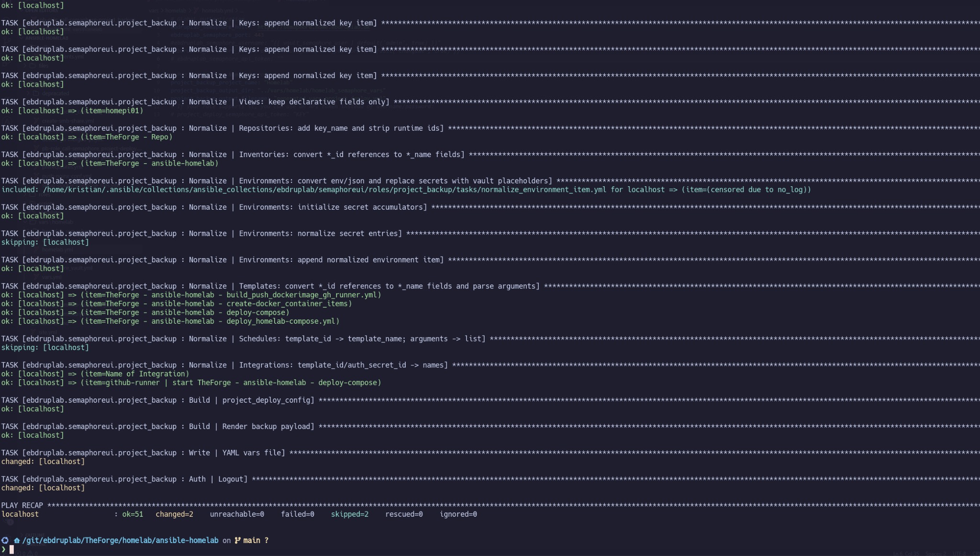Click the Templates result line ending in 'deploy-compose)'
This screenshot has height=556, width=980.
click(145, 312)
